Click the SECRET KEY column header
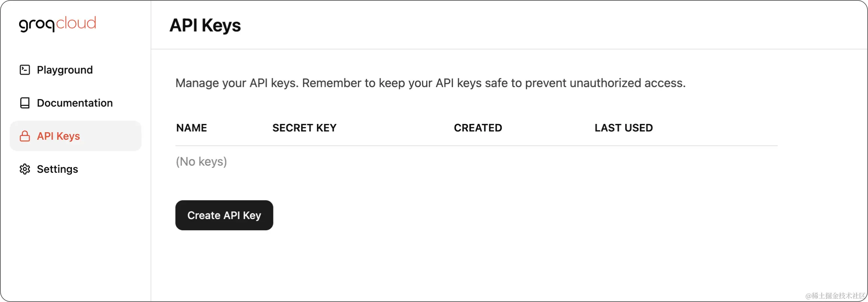The height and width of the screenshot is (302, 868). [x=304, y=128]
